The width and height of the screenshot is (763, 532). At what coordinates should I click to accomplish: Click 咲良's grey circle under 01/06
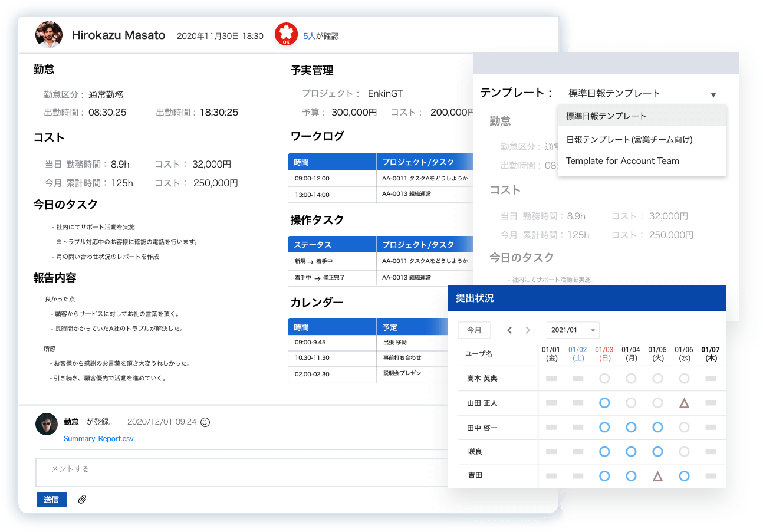coord(684,452)
